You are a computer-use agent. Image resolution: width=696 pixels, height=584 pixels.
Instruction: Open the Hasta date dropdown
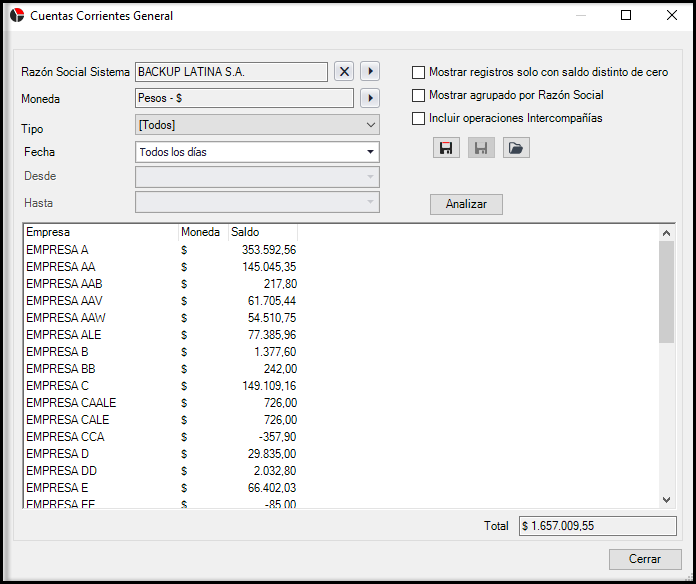257,202
